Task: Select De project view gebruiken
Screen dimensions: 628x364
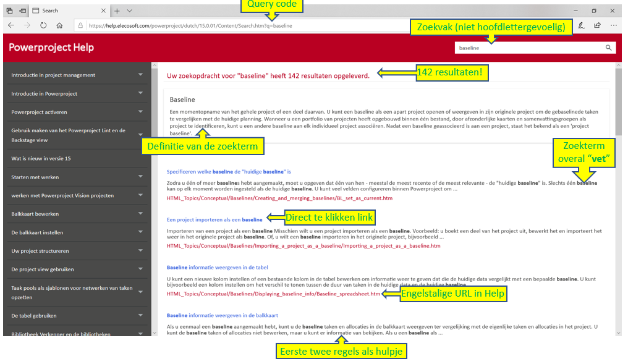Action: click(x=43, y=269)
